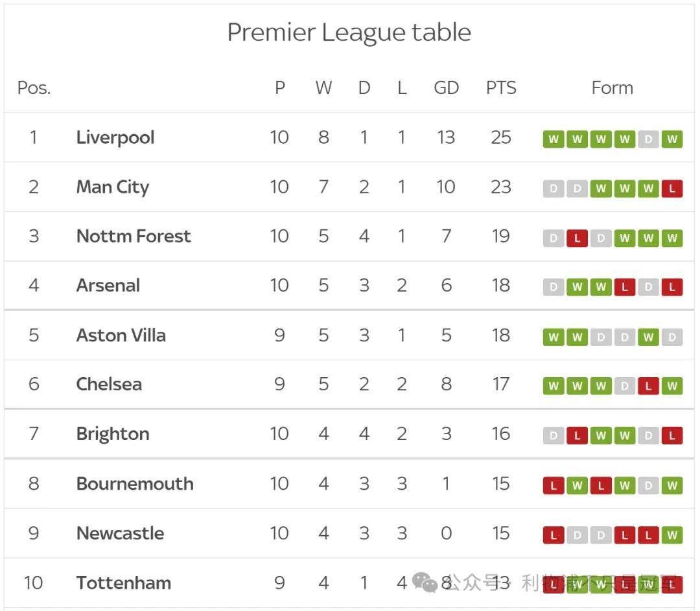Click Liverpool's 25 points value
The width and height of the screenshot is (700, 611).
[x=501, y=137]
